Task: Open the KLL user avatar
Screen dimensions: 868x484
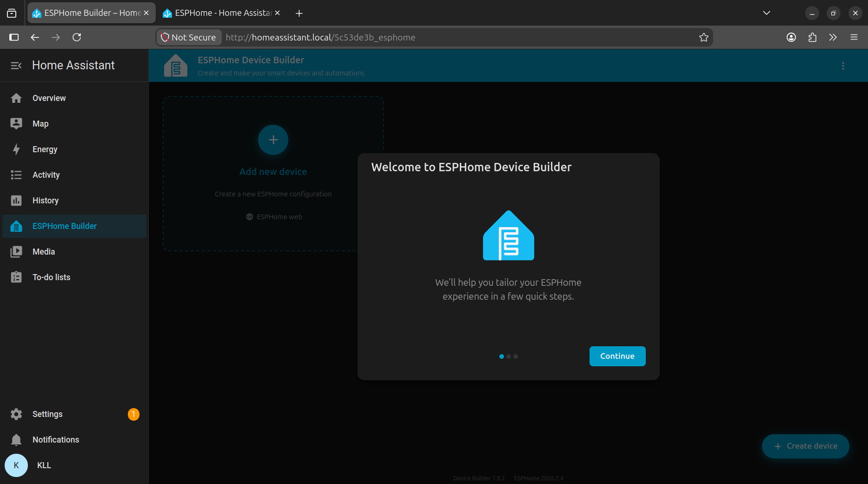Action: coord(16,465)
